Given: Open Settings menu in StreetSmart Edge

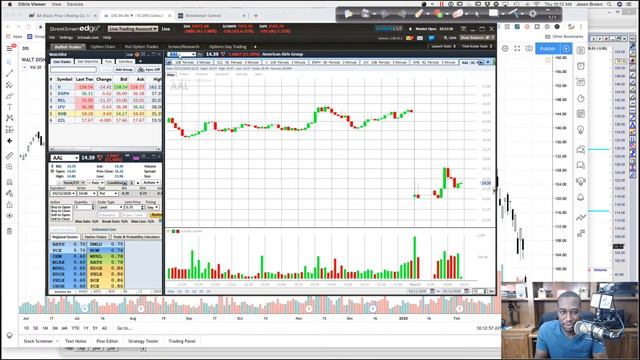Looking at the screenshot, I should (66, 38).
